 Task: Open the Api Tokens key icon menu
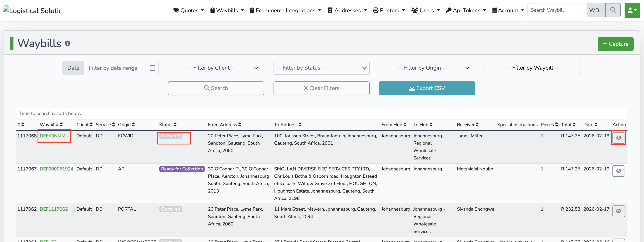pos(449,10)
